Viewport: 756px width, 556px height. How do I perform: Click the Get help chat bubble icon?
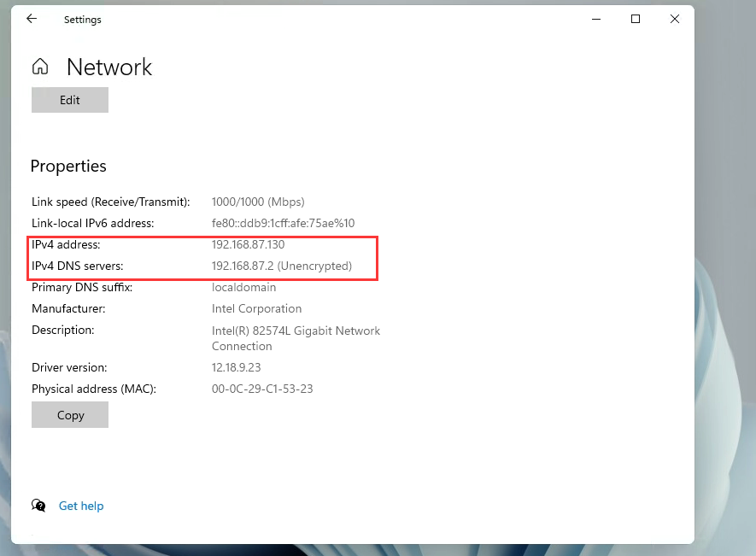coord(38,506)
